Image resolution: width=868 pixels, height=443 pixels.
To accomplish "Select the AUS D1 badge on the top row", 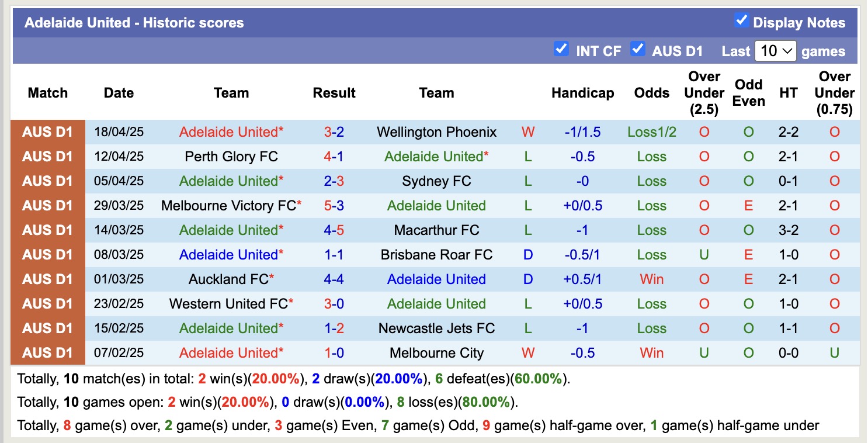I will [x=47, y=131].
